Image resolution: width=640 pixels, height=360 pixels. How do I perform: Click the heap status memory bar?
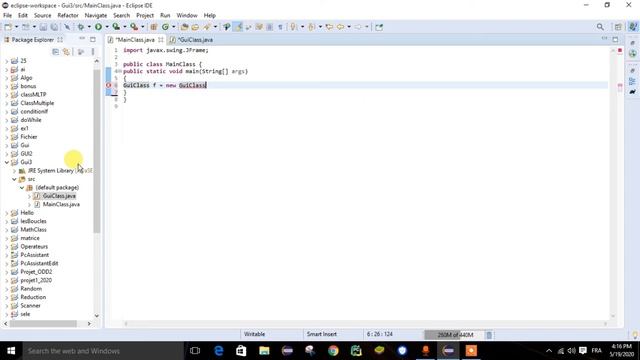tap(454, 335)
